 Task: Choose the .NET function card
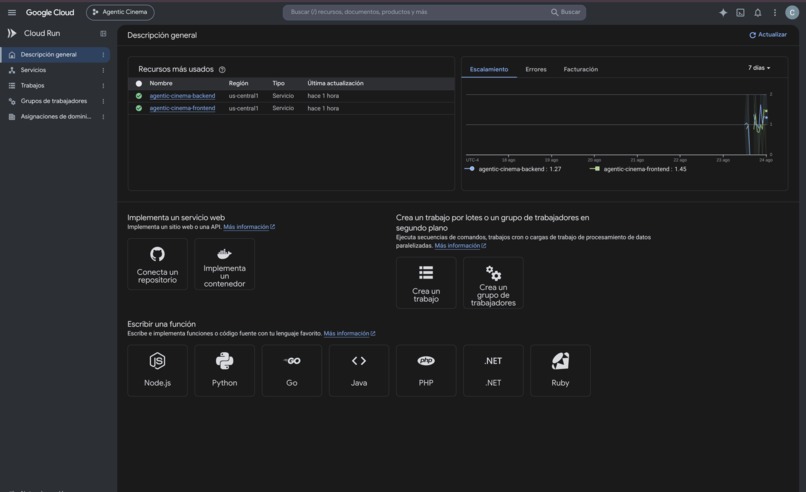coord(493,371)
